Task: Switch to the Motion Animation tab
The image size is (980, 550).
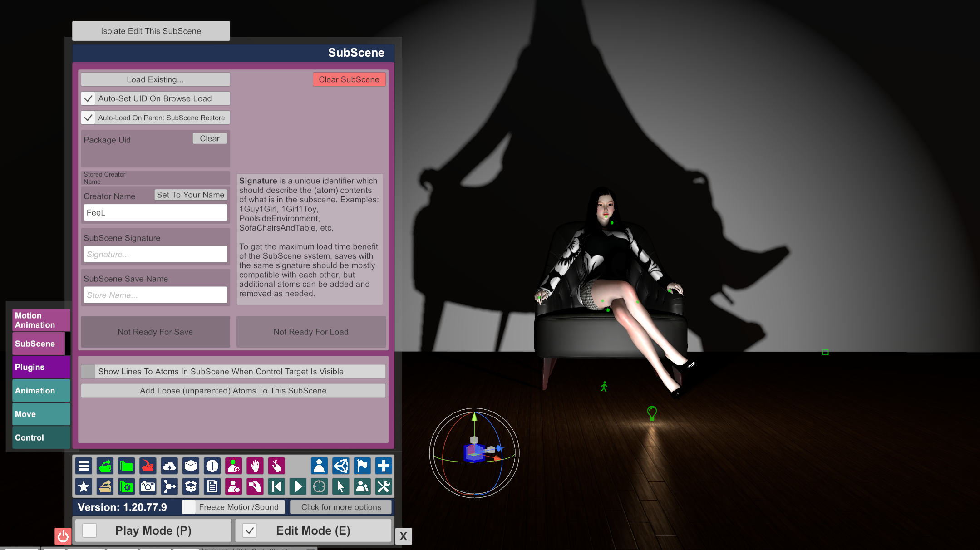Action: (41, 320)
